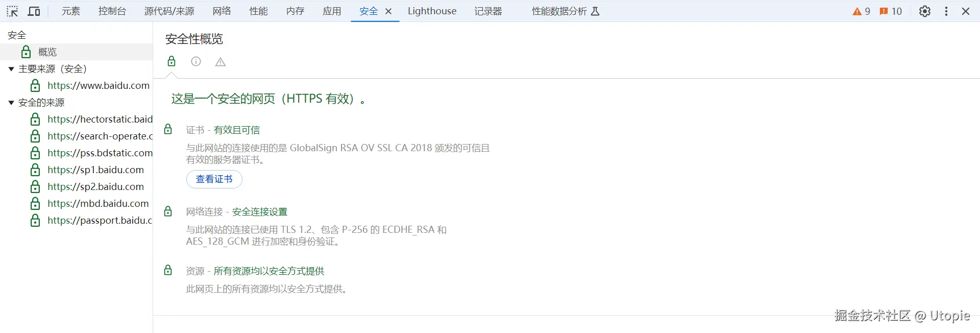This screenshot has height=333, width=980.
Task: Click the lock icon next to 概览
Action: (x=26, y=52)
